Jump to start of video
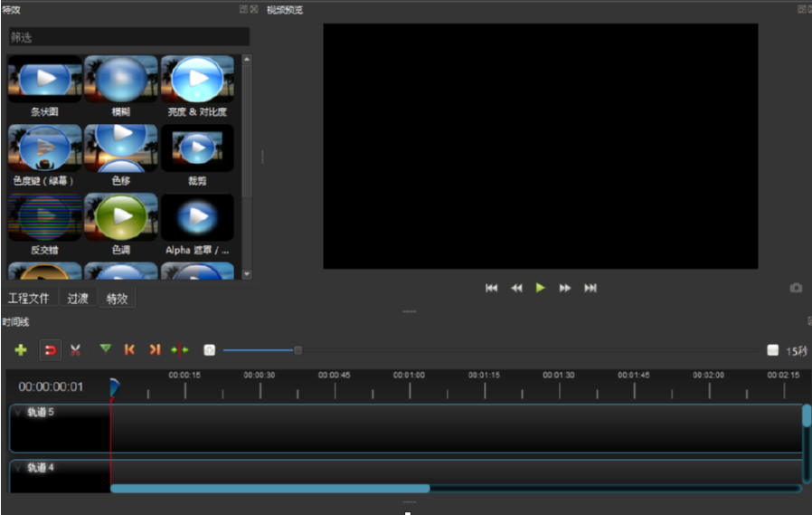Viewport: 812px width, 515px height. pos(492,288)
